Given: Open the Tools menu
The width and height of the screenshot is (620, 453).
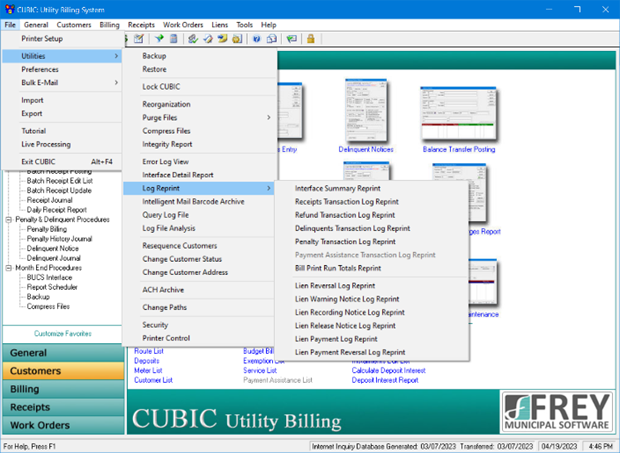Looking at the screenshot, I should 244,25.
